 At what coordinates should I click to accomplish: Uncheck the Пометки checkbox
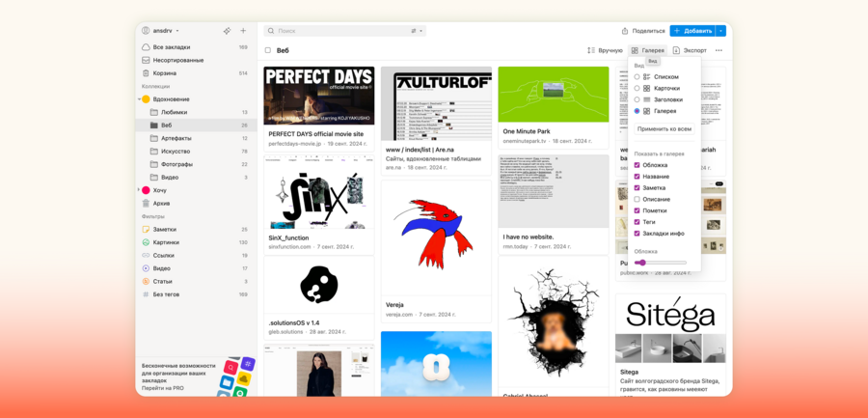(637, 210)
